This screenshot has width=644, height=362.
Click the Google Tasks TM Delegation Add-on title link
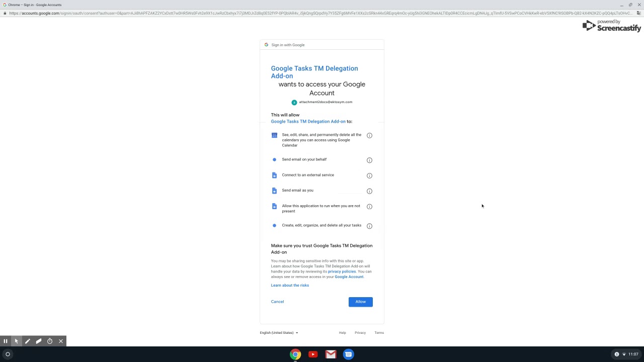[x=314, y=72]
